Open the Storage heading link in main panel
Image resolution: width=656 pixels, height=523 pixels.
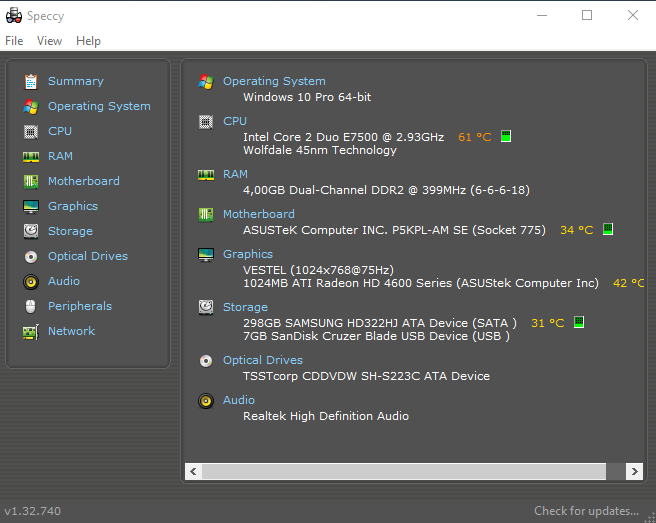click(x=245, y=307)
